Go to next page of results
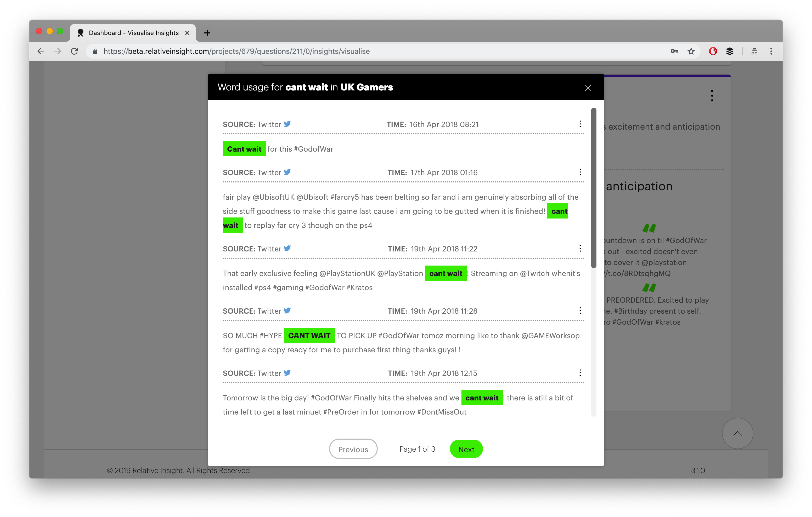Viewport: 812px width, 517px height. pyautogui.click(x=466, y=449)
